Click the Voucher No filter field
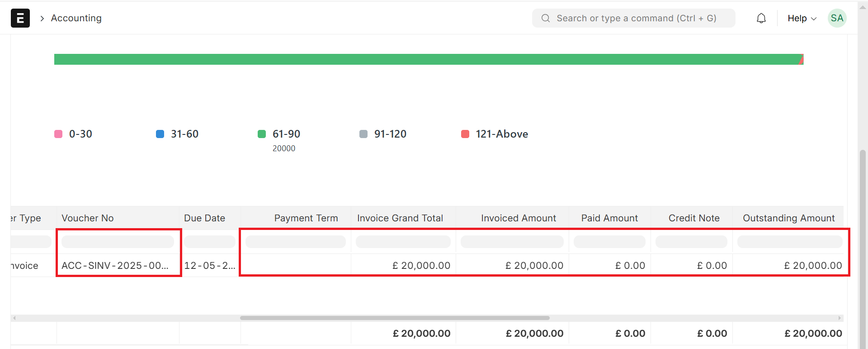Viewport: 868px width, 349px height. click(x=118, y=242)
